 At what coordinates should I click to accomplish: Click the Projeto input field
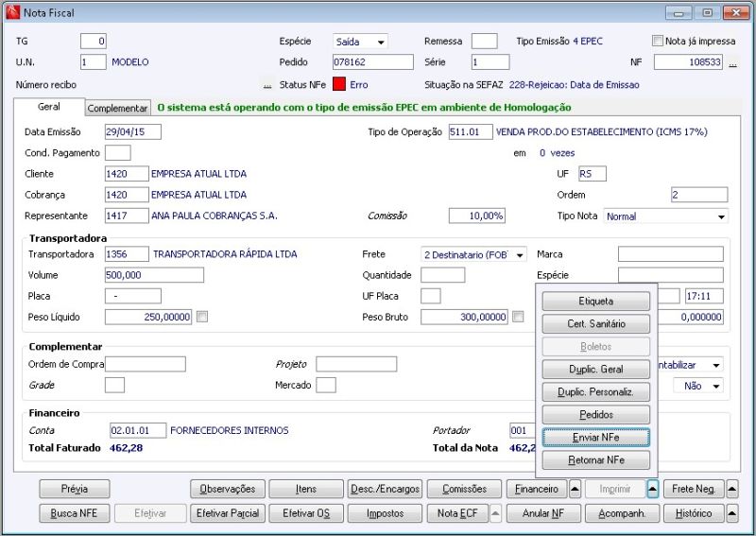coord(356,364)
